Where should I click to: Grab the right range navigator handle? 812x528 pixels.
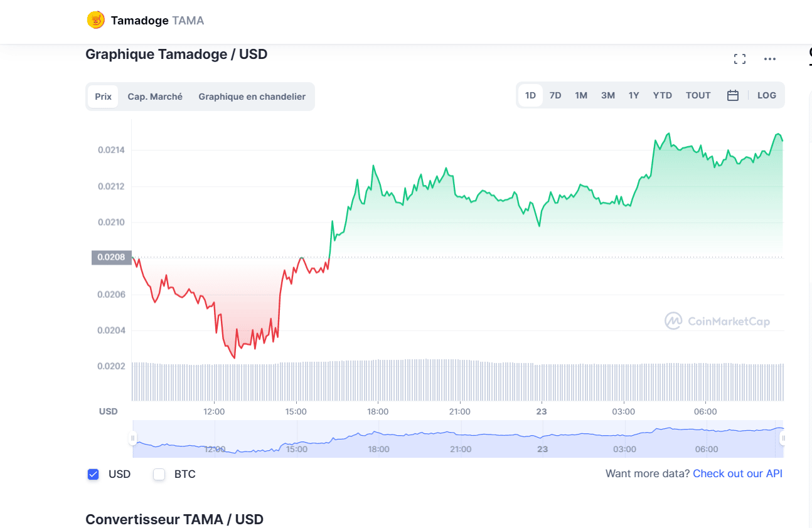(x=783, y=438)
